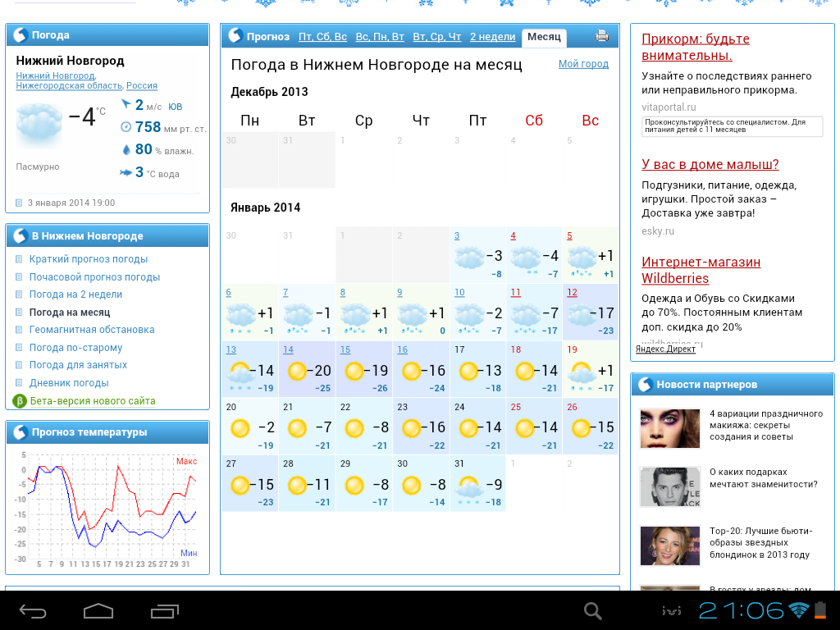The image size is (840, 630).
Task: Open the Интернет-магазин Wildberries ad
Action: (x=701, y=271)
